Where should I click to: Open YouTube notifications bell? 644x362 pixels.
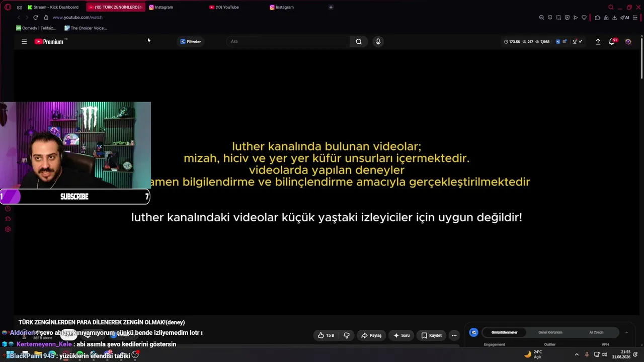tap(612, 42)
